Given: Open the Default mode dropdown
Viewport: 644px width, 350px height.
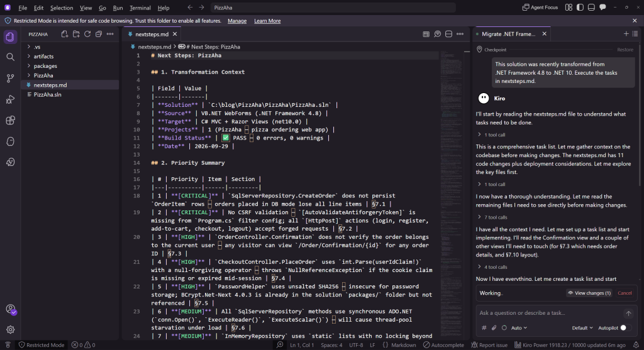Looking at the screenshot, I should point(582,328).
